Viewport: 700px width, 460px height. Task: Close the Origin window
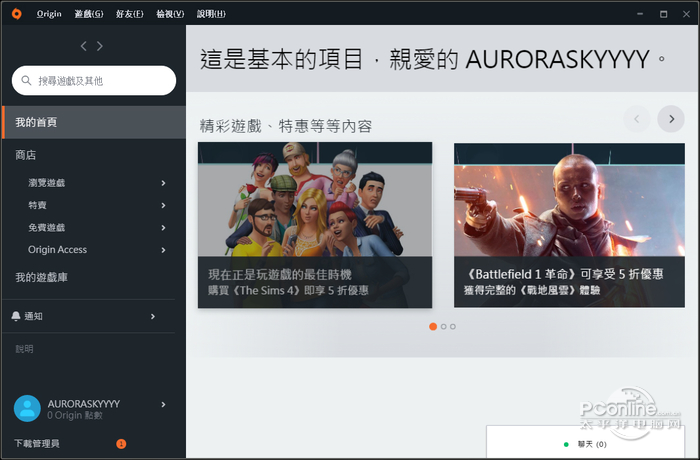pyautogui.click(x=687, y=14)
